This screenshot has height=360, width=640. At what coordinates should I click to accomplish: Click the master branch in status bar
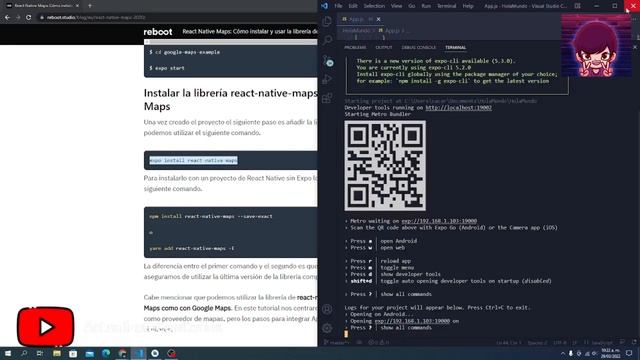pos(337,343)
